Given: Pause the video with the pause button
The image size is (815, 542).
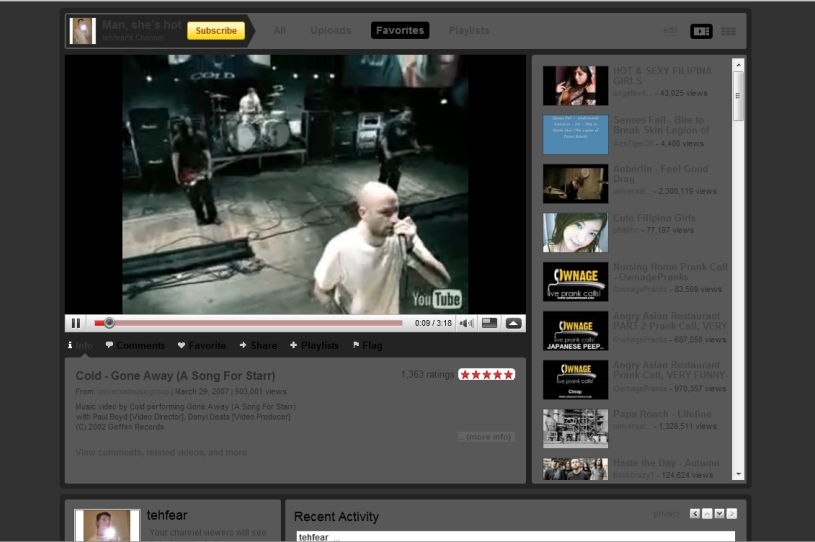Looking at the screenshot, I should click(76, 323).
